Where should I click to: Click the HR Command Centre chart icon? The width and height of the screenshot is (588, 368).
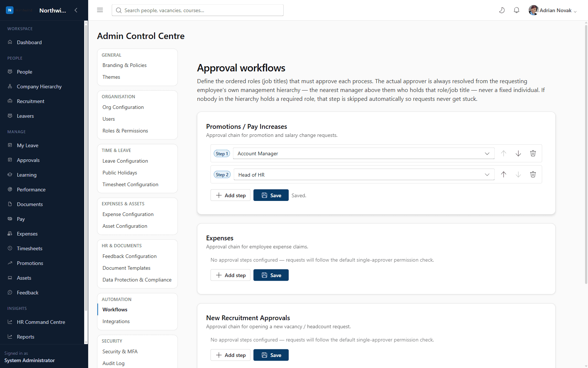[x=10, y=322]
